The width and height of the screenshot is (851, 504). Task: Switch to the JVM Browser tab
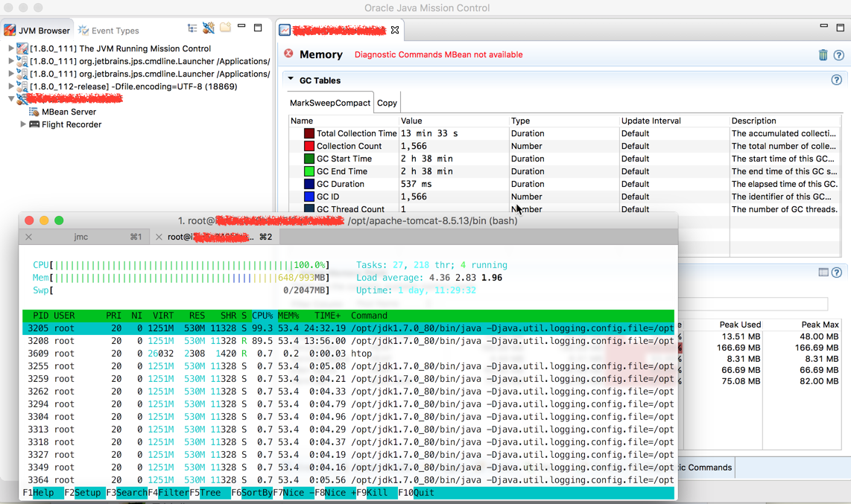pyautogui.click(x=37, y=31)
